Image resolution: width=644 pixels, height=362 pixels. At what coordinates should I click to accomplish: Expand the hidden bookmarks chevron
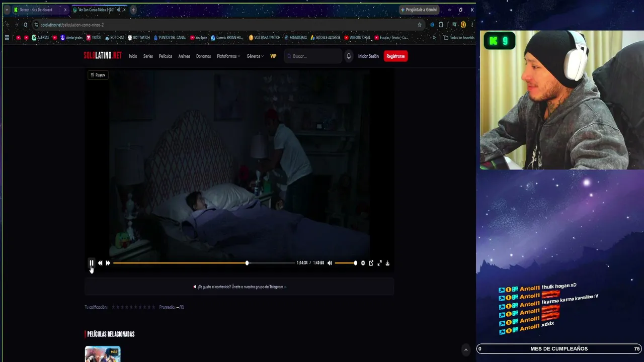pos(434,38)
